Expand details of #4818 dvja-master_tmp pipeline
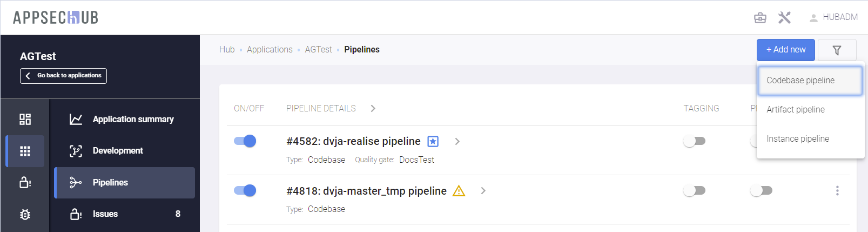The height and width of the screenshot is (232, 868). 483,191
